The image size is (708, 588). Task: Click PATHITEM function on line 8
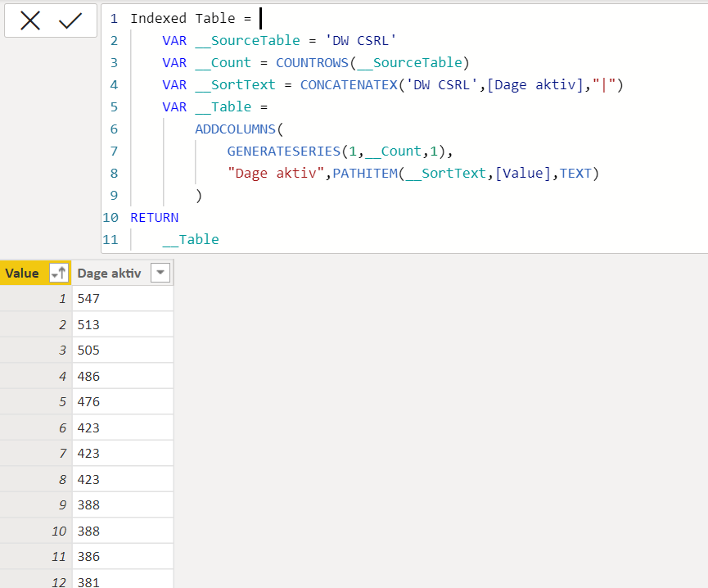tap(365, 174)
